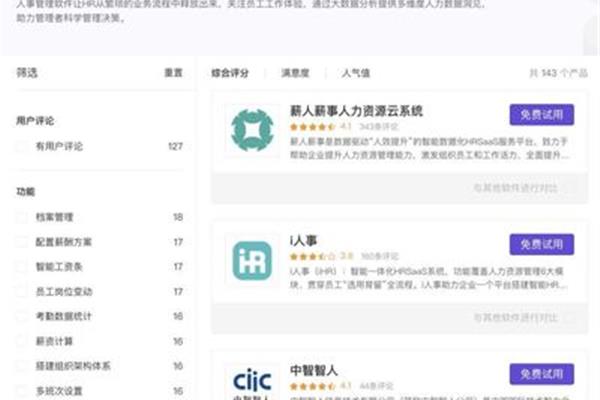Image resolution: width=600 pixels, height=400 pixels.
Task: Tick the 多班次设置 checkbox
Action: (21, 391)
